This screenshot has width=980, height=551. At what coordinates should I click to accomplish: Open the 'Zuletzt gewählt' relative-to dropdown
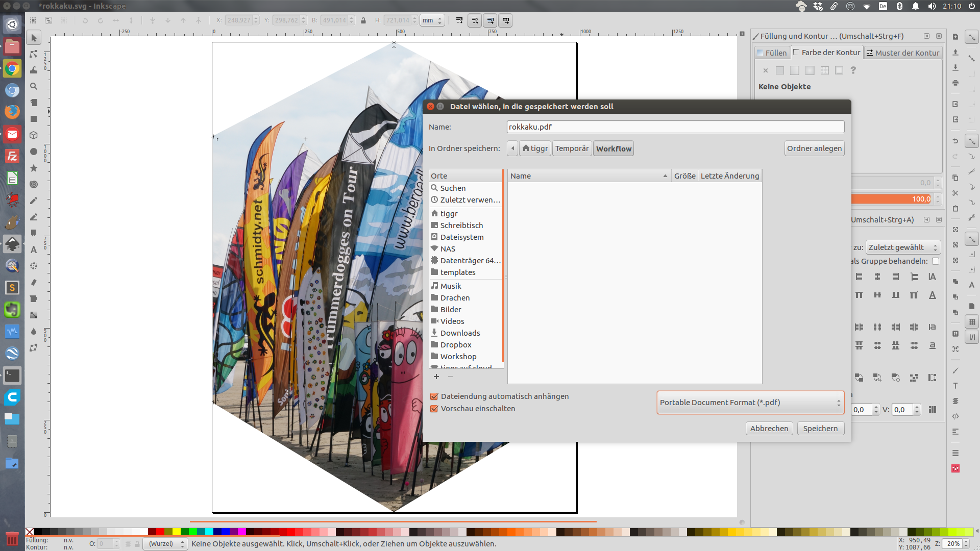click(x=902, y=247)
